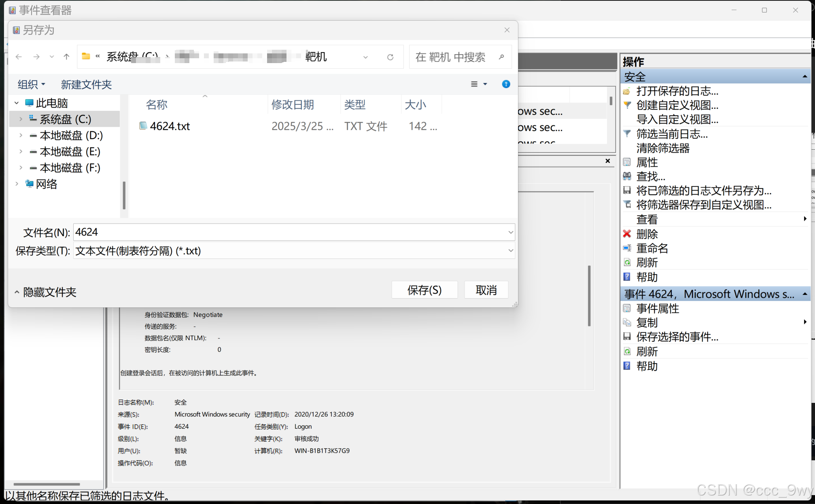Open the Find (查找) binoculars action
The image size is (815, 504).
tap(650, 177)
